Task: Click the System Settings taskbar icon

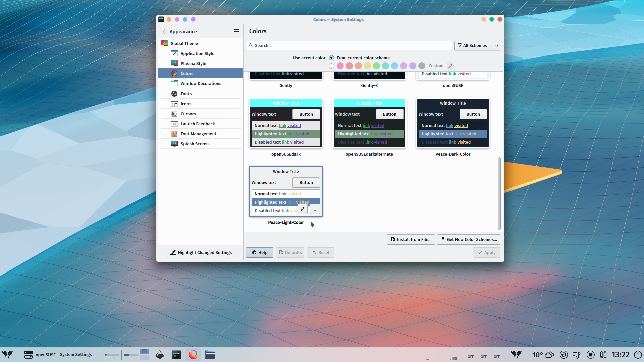Action: coord(176,354)
